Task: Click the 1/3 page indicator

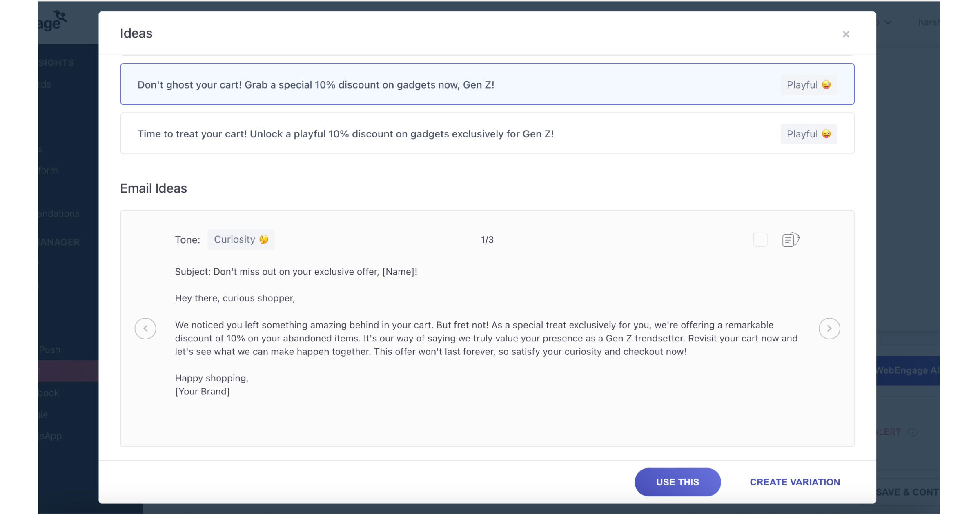Action: 487,240
